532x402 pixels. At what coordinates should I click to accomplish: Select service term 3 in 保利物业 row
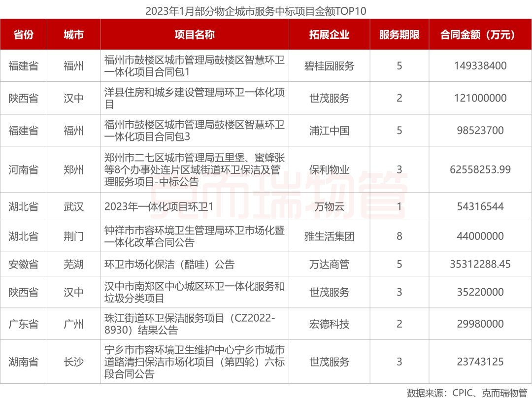coord(399,169)
